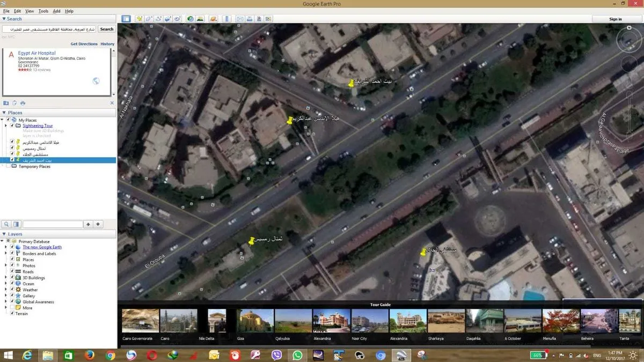Open the Add menu
The image size is (644, 362).
[x=56, y=11]
